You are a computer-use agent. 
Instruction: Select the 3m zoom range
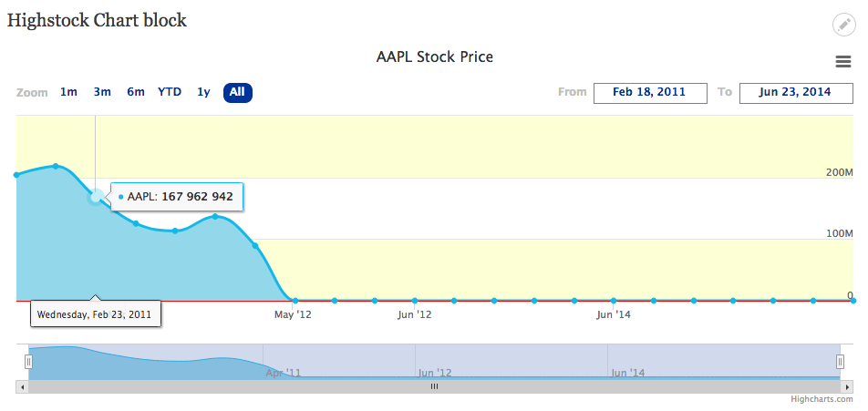point(102,92)
